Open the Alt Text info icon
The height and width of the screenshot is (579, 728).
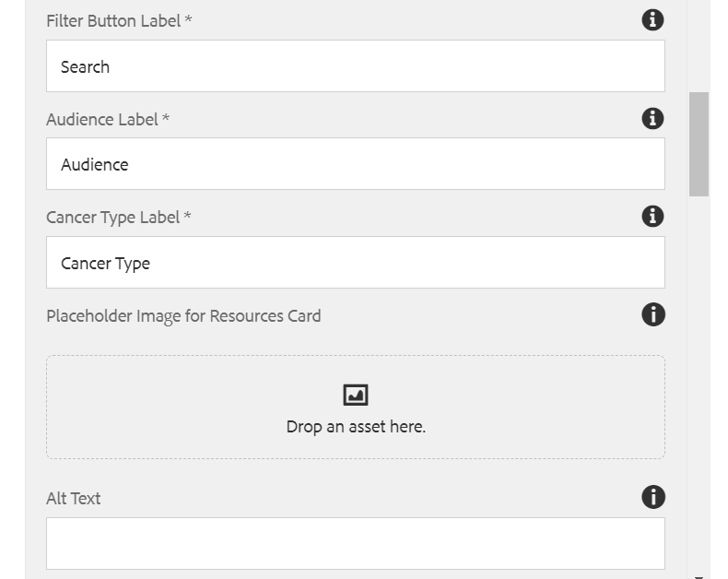coord(653,497)
